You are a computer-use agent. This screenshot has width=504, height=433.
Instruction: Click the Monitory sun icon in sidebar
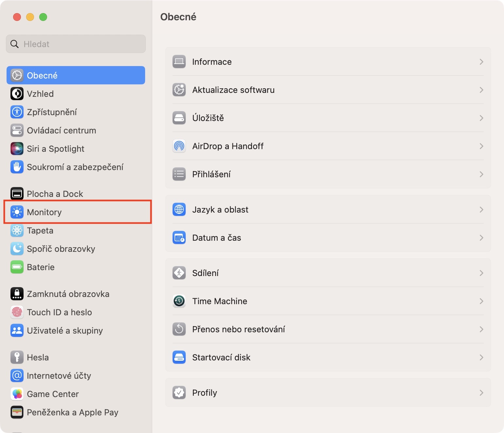point(17,212)
